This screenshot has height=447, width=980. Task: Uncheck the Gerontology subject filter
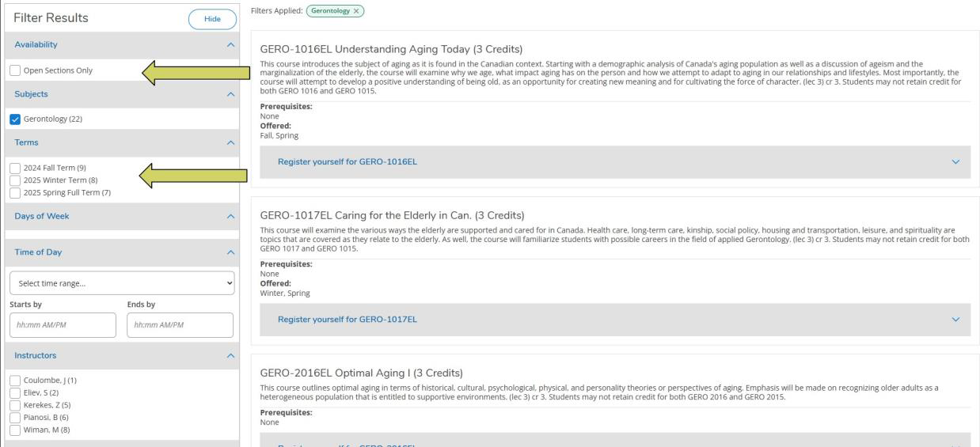tap(17, 119)
